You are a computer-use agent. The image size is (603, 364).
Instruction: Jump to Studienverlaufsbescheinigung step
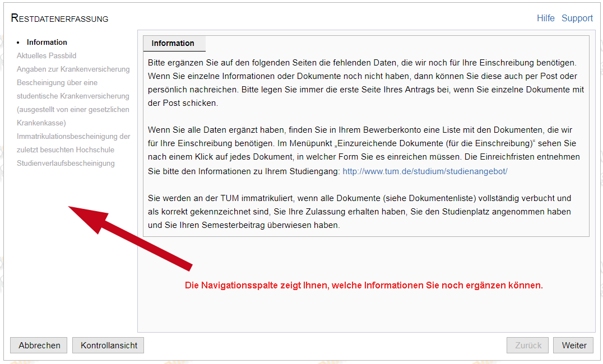click(x=66, y=163)
